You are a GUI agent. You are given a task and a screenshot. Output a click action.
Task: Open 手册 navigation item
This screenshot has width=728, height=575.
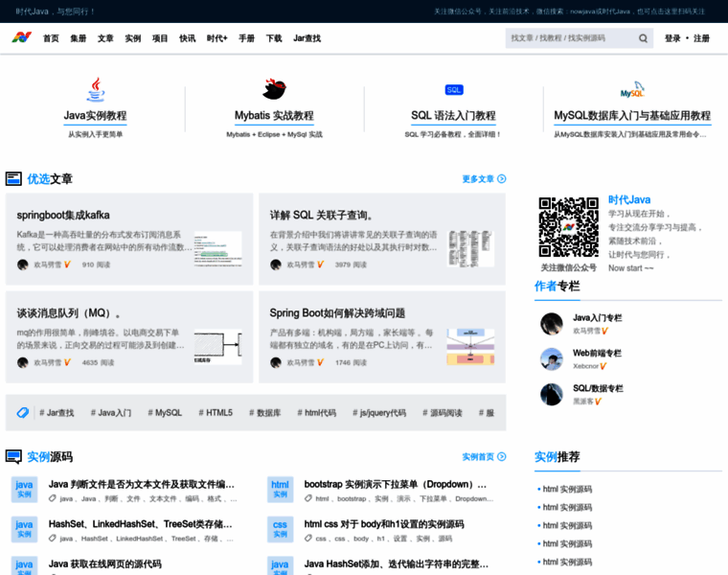(x=246, y=38)
